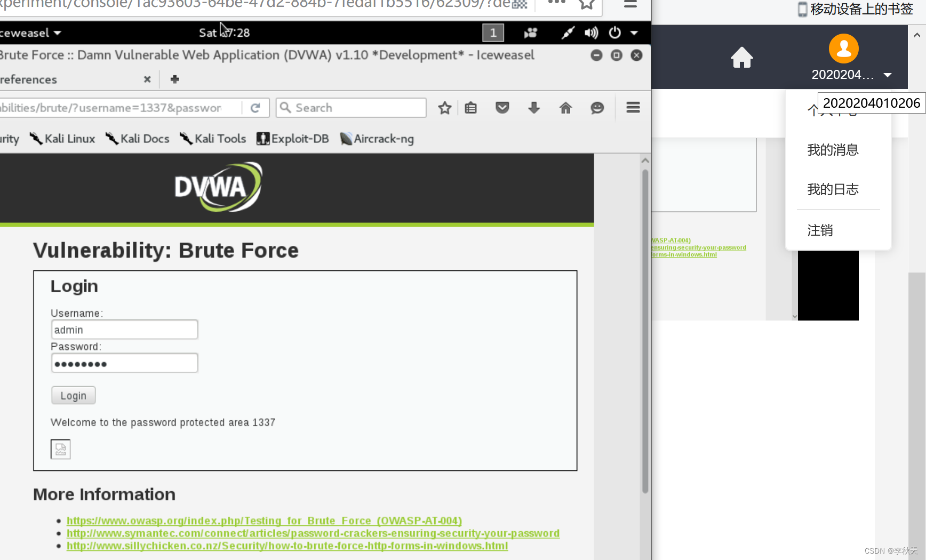Open outer browser three-dots menu

coord(556,3)
